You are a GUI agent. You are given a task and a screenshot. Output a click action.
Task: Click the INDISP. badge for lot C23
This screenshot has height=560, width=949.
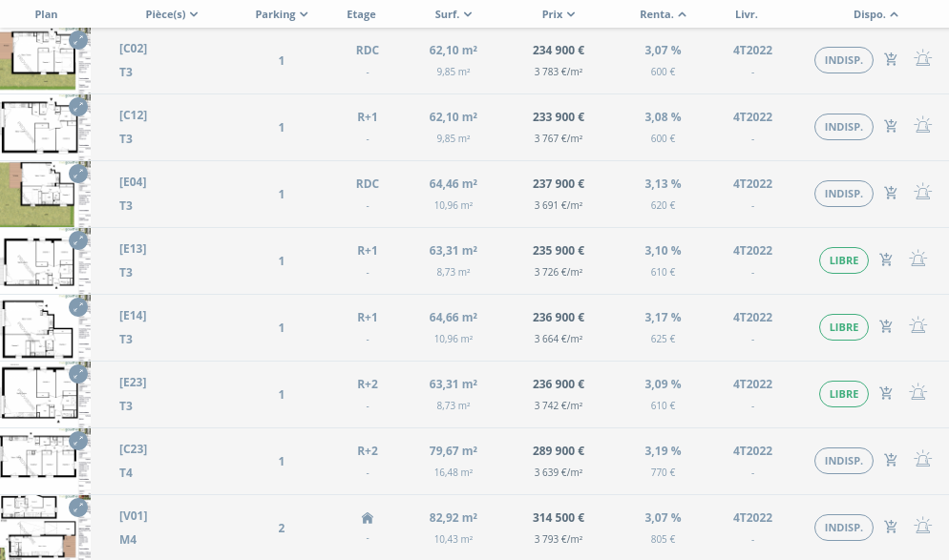pos(844,461)
